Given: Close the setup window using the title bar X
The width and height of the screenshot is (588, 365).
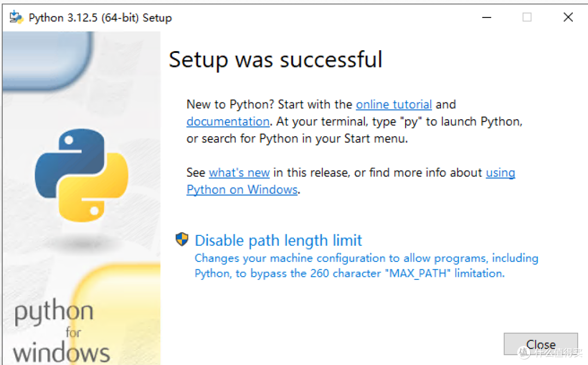Looking at the screenshot, I should (x=568, y=17).
